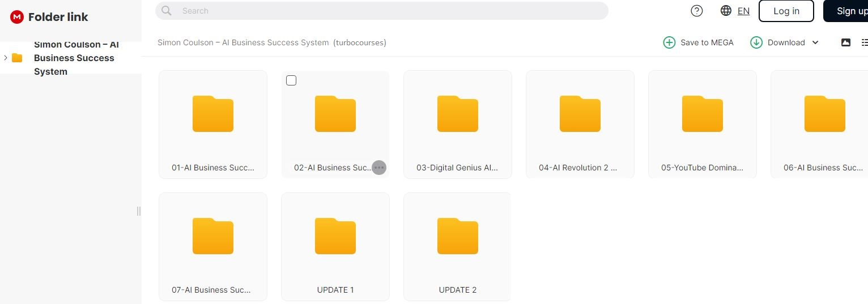Open the Download dropdown arrow
Viewport: 868px width, 304px height.
(815, 42)
